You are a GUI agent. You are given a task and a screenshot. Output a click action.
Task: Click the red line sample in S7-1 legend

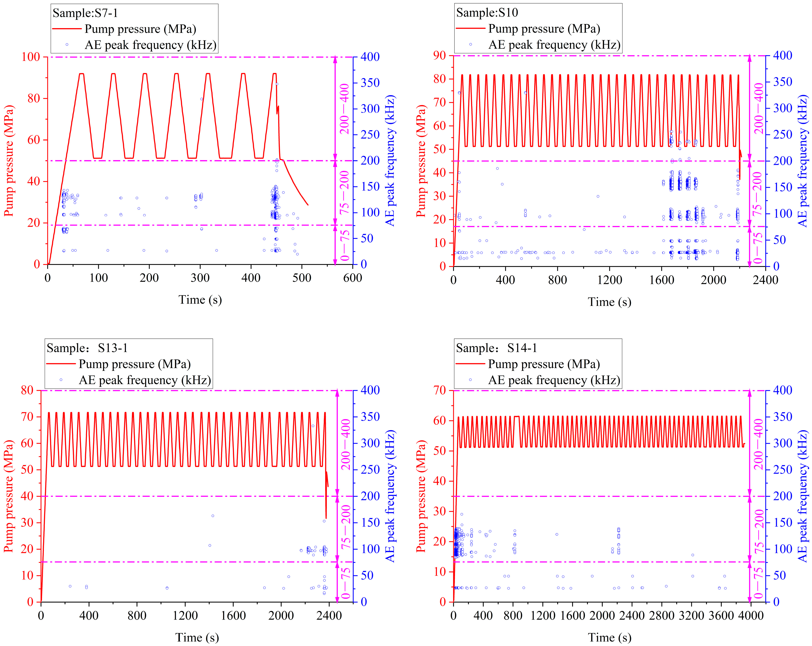pos(67,29)
